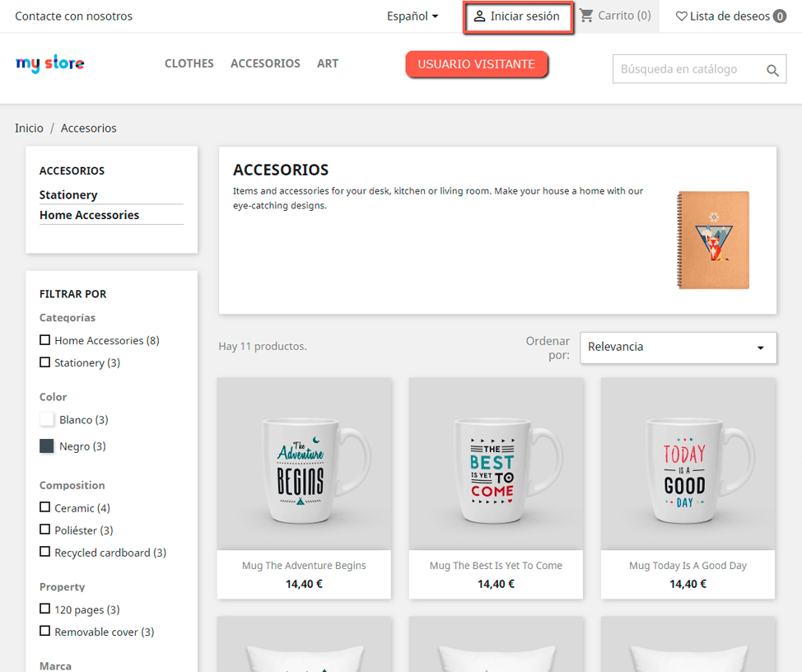The height and width of the screenshot is (672, 802).
Task: Open the Mug Today Is A Good Day image
Action: pos(688,464)
